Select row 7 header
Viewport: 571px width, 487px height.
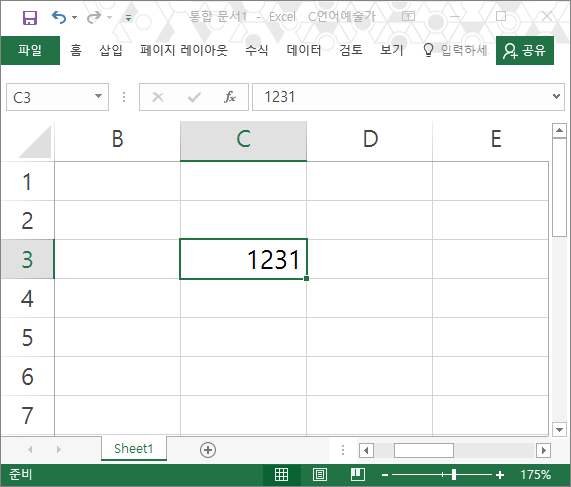tap(28, 415)
